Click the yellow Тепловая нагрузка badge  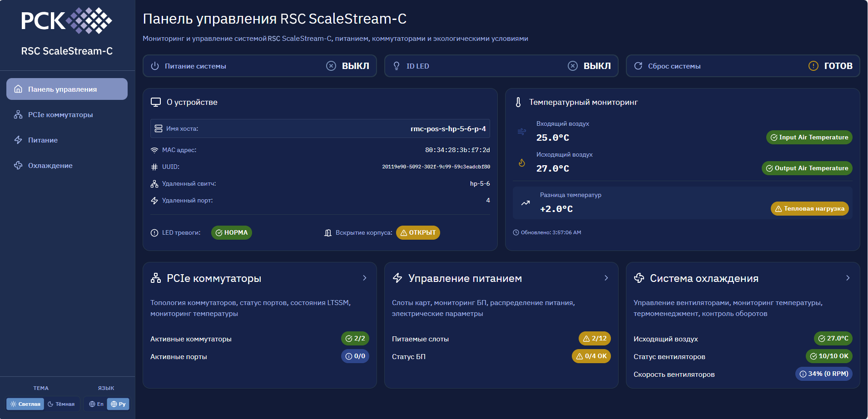click(x=809, y=209)
